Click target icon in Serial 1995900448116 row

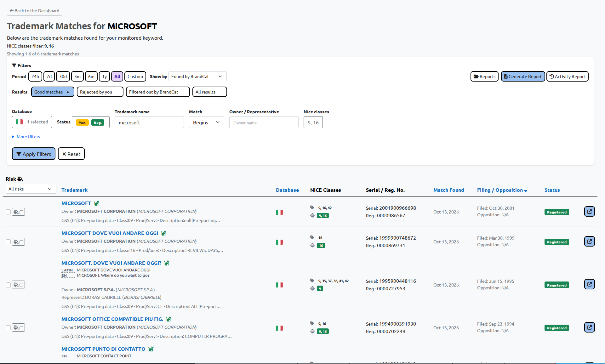312,288
